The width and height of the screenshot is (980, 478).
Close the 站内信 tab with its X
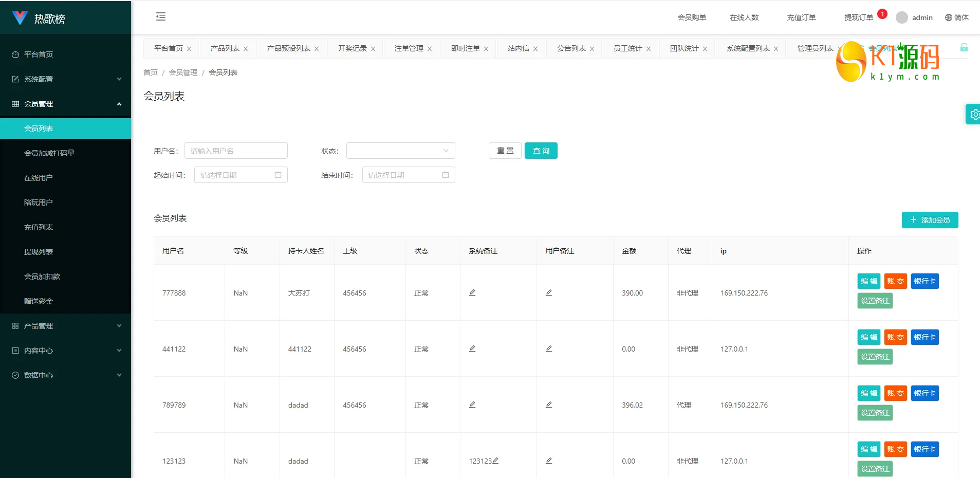click(x=535, y=49)
